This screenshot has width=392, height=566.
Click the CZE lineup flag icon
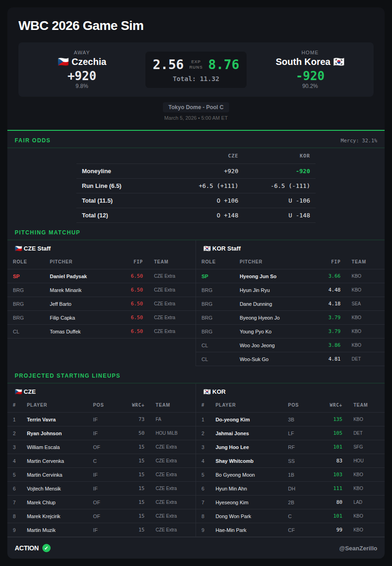tap(18, 392)
